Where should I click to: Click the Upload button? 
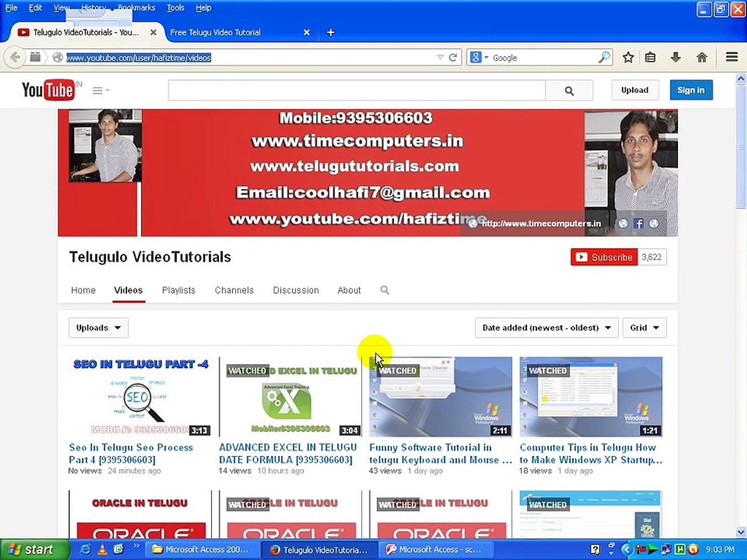click(635, 90)
